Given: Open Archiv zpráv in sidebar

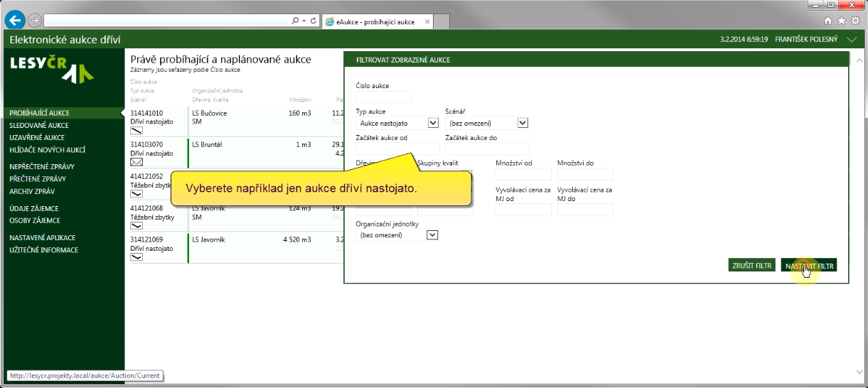Looking at the screenshot, I should pyautogui.click(x=32, y=191).
